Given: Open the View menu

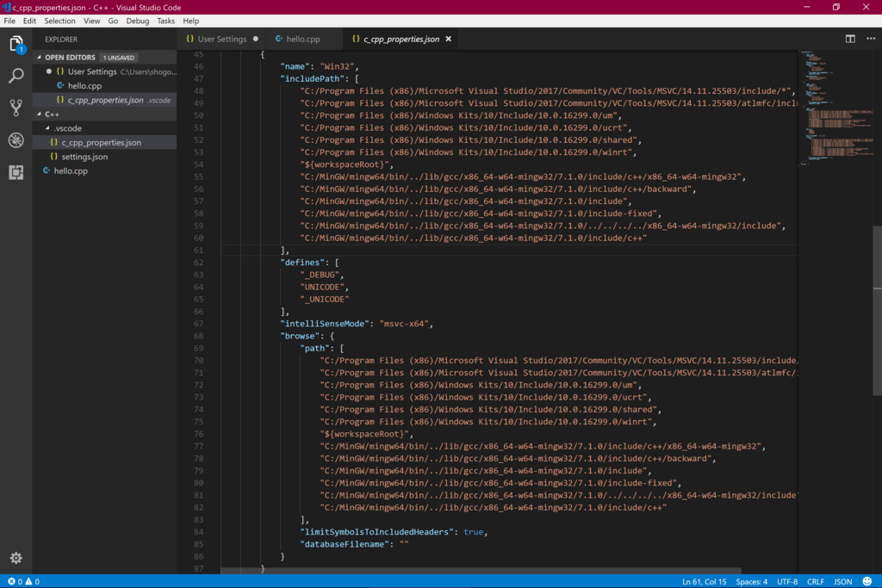Looking at the screenshot, I should click(91, 21).
